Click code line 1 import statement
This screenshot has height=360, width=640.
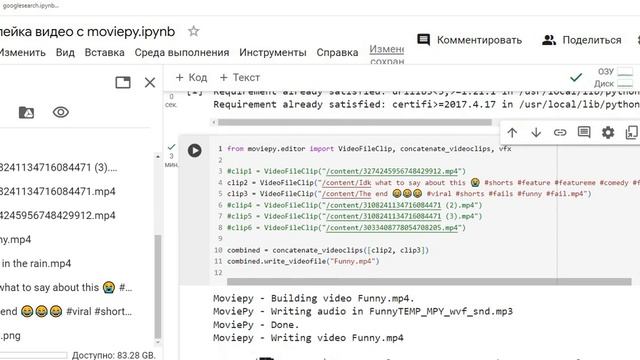coord(369,149)
